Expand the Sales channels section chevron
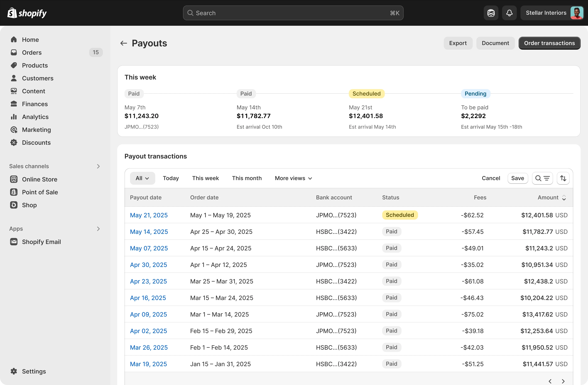The height and width of the screenshot is (385, 588). click(98, 166)
